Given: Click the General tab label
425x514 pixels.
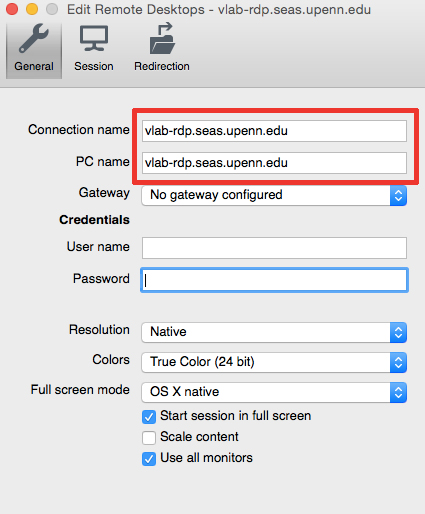Looking at the screenshot, I should click(x=34, y=66).
